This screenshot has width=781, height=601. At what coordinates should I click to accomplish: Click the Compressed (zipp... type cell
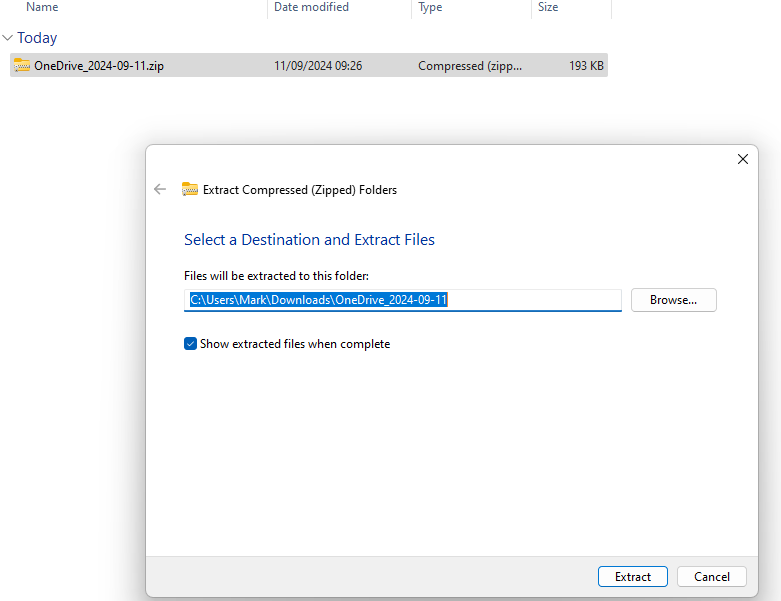[468, 66]
